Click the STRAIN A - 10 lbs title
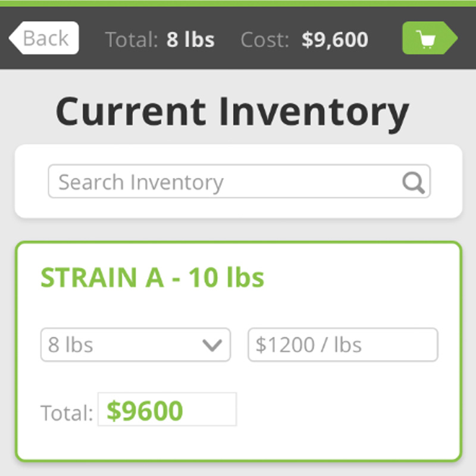476x476 pixels. 152,277
